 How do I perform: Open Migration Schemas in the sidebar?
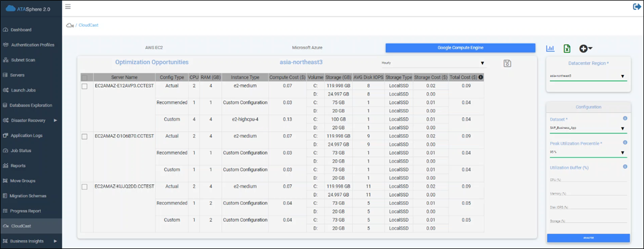click(28, 196)
